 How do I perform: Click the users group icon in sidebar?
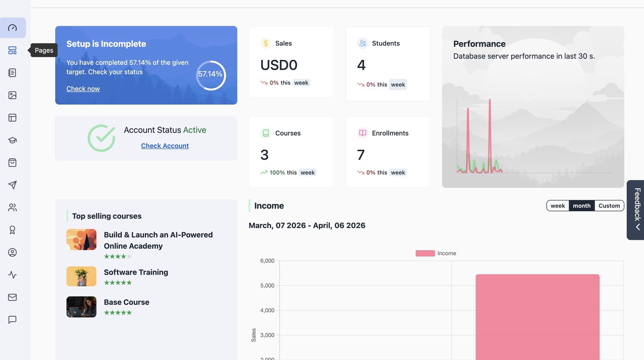(13, 208)
